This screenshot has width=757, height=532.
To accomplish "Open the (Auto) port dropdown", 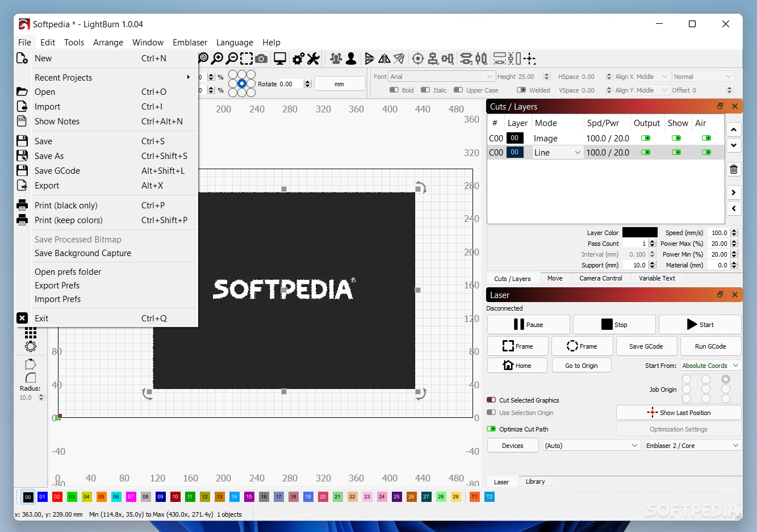I will pyautogui.click(x=592, y=446).
